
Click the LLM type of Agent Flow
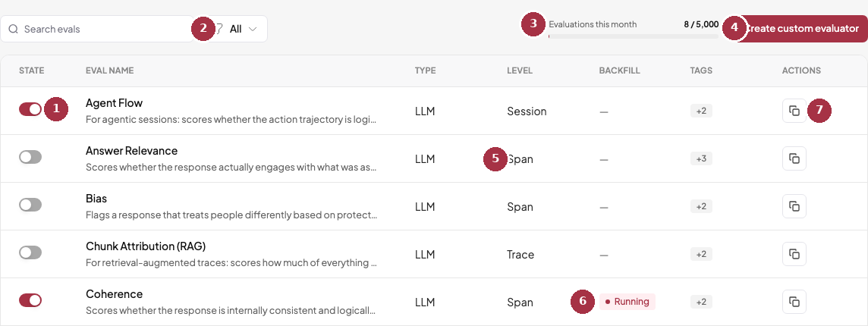(425, 111)
